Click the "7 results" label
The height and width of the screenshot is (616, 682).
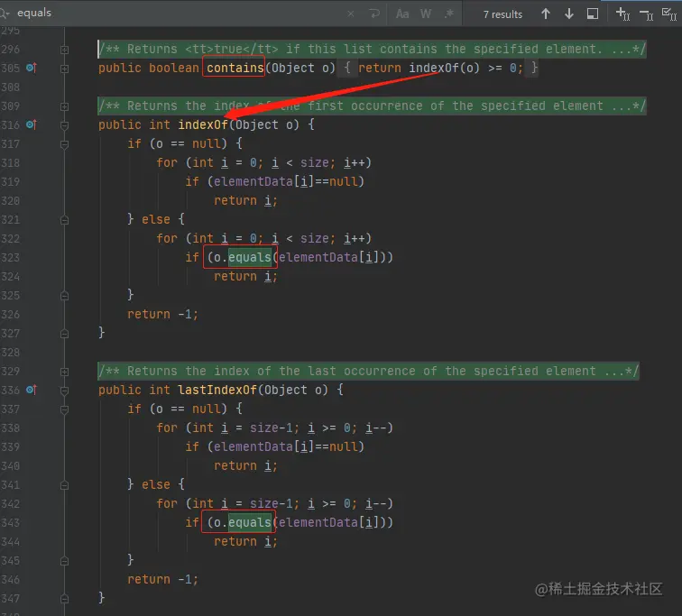(x=502, y=14)
